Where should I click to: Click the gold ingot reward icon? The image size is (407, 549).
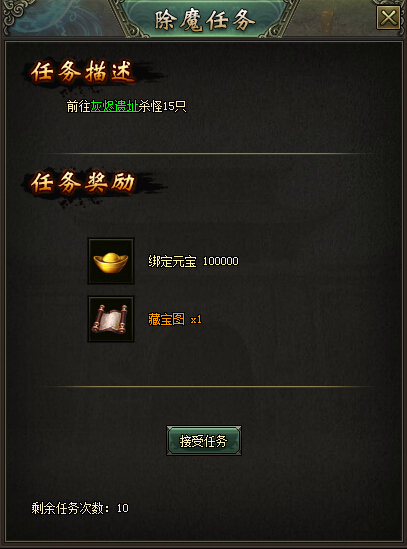(111, 261)
